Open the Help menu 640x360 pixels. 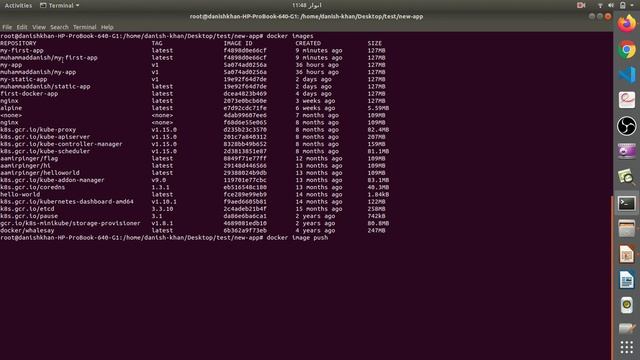pos(107,27)
